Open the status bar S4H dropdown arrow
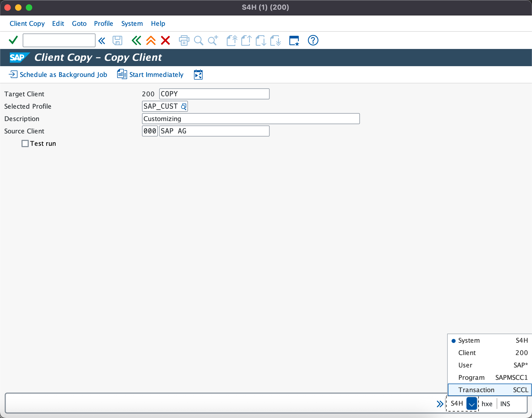532x418 pixels. [x=472, y=404]
